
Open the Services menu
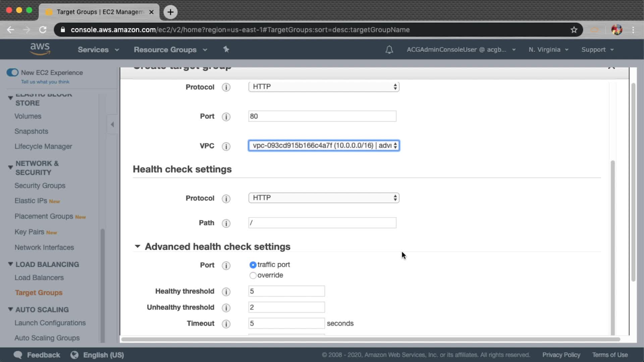(x=98, y=50)
